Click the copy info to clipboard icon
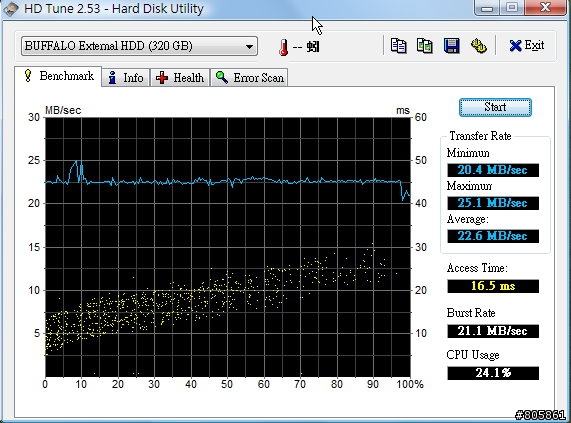This screenshot has width=571, height=423. click(398, 46)
